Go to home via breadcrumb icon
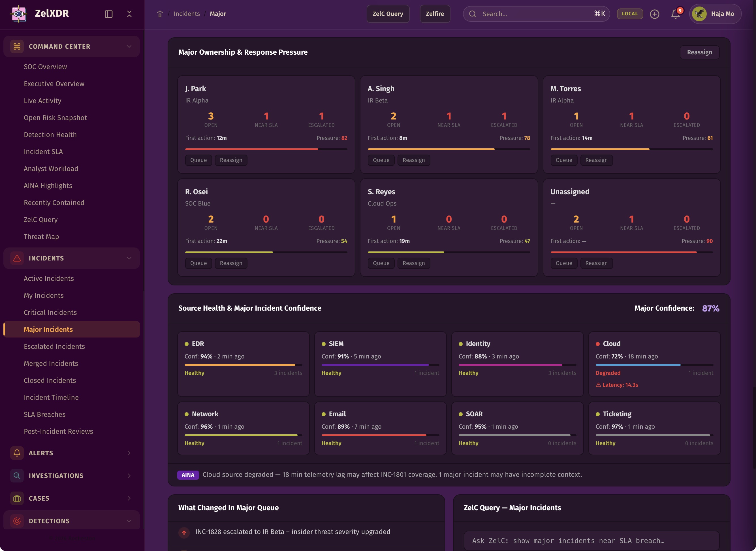 click(x=160, y=14)
